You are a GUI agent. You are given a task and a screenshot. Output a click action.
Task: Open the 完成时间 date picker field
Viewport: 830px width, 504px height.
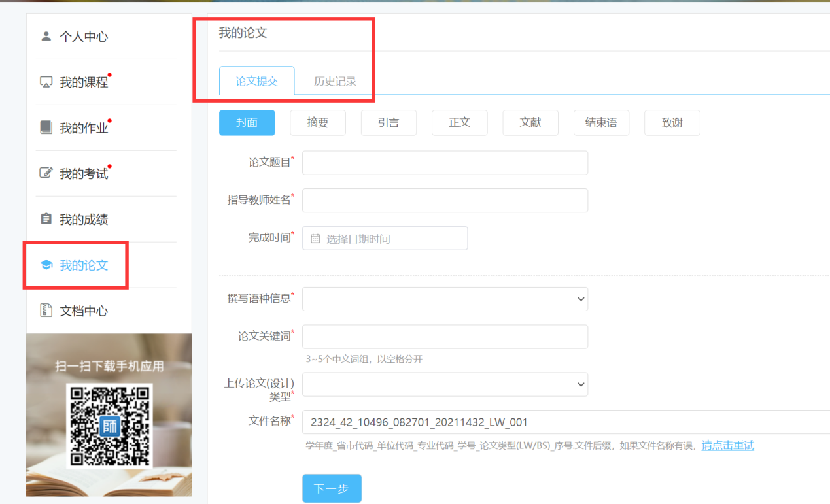pyautogui.click(x=385, y=238)
